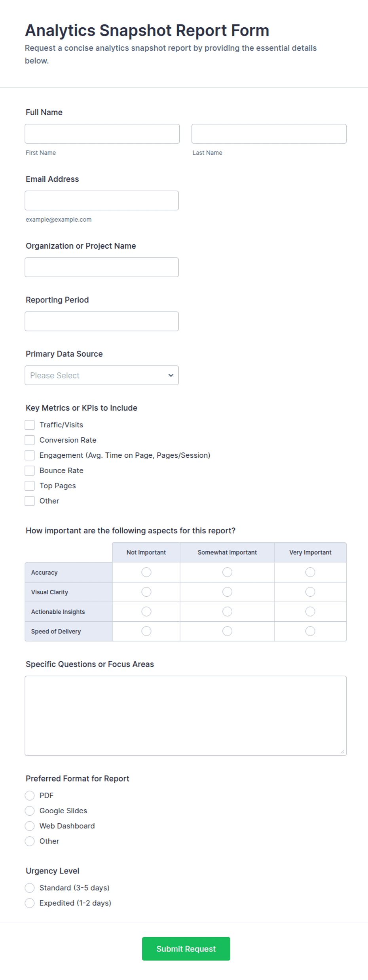The height and width of the screenshot is (980, 368).
Task: Set Visual Clarity to Somewhat Important
Action: [x=227, y=592]
